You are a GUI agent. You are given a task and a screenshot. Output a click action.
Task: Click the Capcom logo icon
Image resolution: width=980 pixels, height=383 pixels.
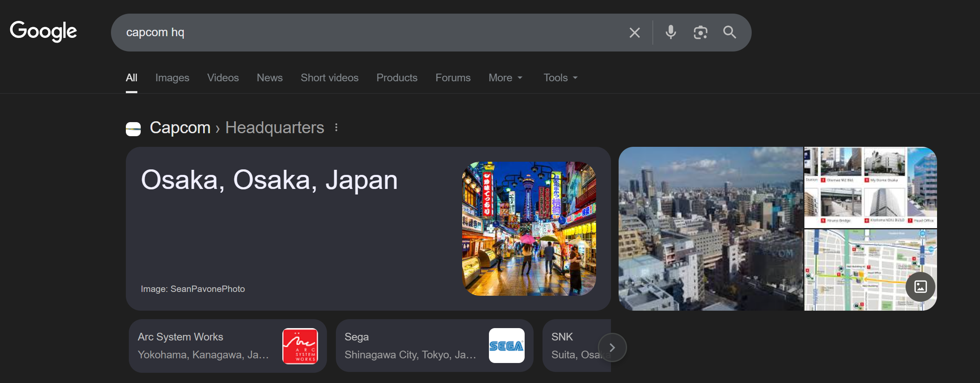pyautogui.click(x=133, y=129)
